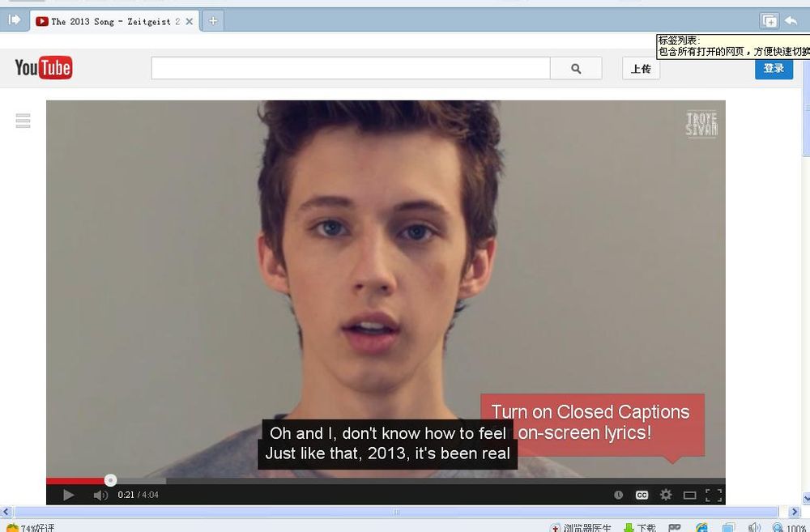Select The 2013 Song browser tab
This screenshot has height=532, width=810.
pos(113,21)
